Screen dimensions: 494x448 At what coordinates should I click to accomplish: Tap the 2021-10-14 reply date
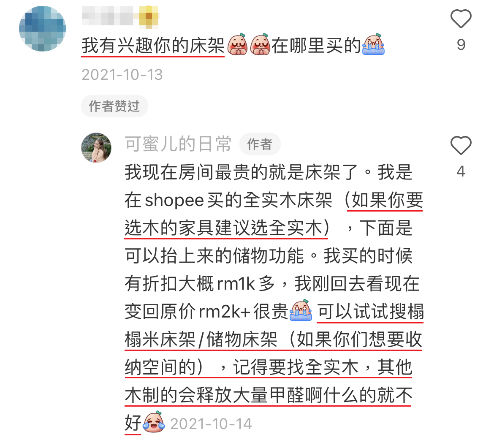[x=211, y=424]
